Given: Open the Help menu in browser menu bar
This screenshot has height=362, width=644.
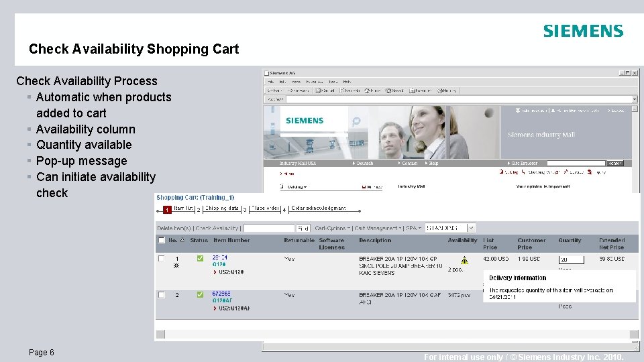Looking at the screenshot, I should click(x=347, y=82).
